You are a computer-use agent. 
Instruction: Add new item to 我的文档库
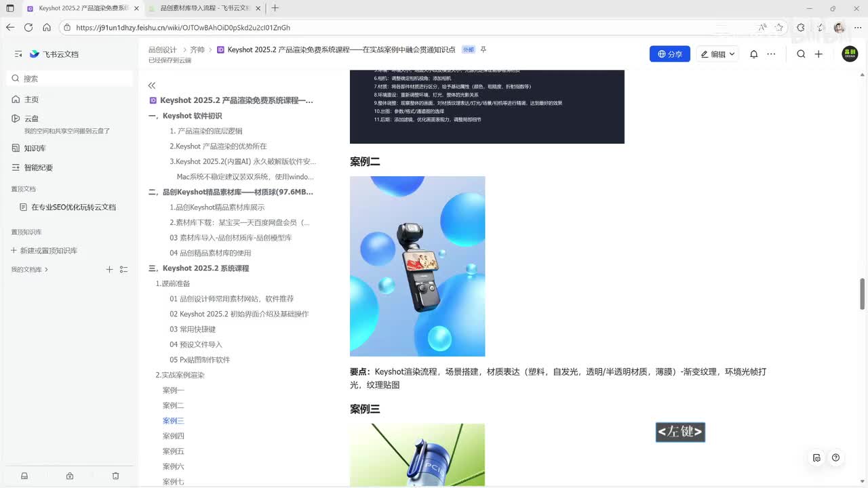pos(110,270)
